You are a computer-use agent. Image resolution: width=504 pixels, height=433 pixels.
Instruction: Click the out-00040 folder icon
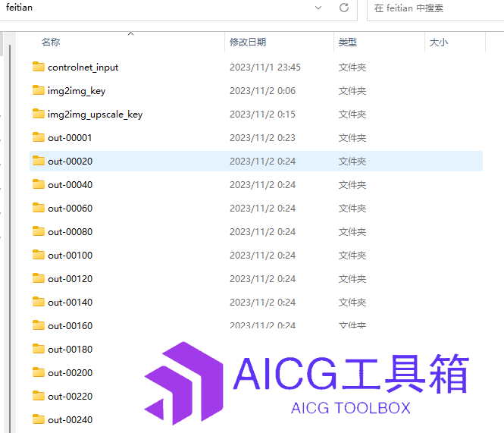tap(39, 184)
